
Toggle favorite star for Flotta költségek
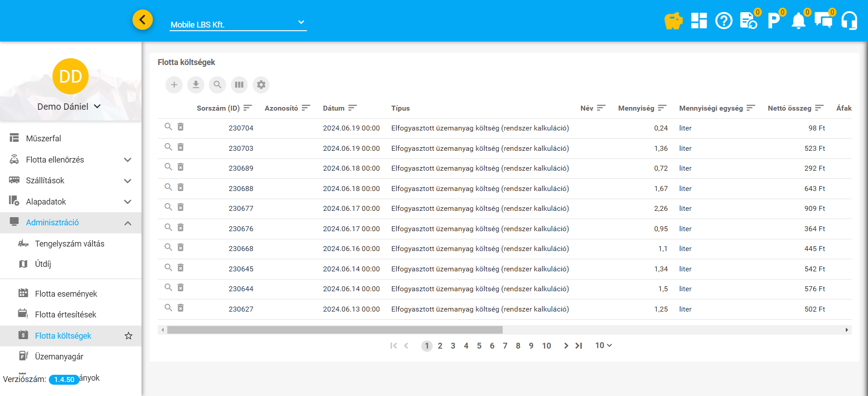coord(128,336)
